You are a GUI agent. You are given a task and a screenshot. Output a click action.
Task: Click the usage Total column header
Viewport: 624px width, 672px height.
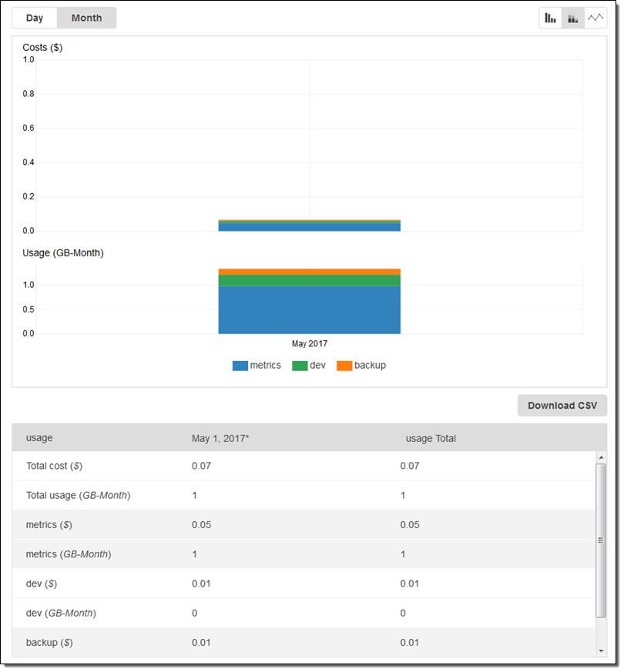pos(431,439)
